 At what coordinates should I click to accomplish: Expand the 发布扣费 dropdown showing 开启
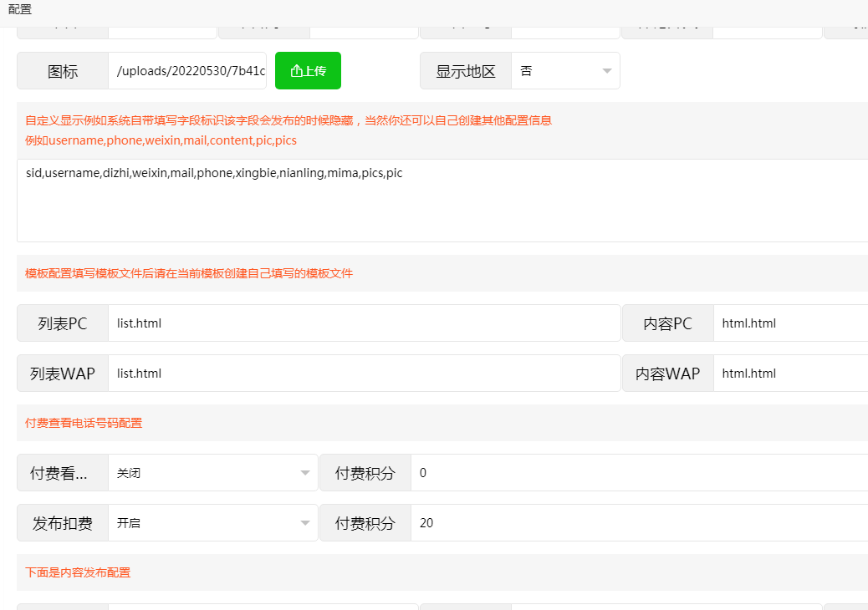point(212,523)
